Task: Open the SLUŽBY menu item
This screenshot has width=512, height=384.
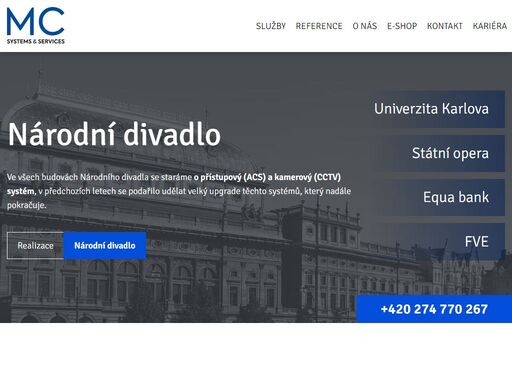Action: [271, 26]
